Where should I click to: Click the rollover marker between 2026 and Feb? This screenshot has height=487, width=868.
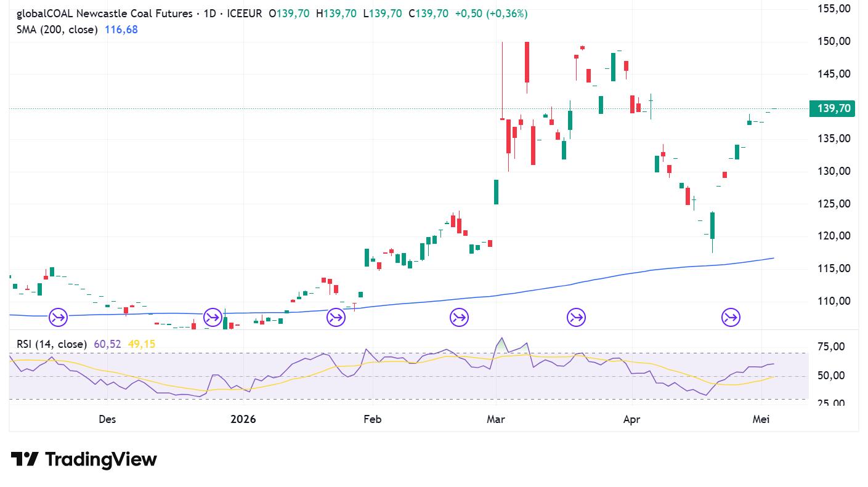click(x=336, y=318)
